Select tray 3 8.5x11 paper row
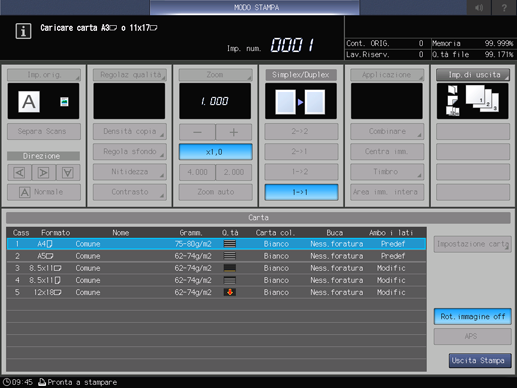Image resolution: width=517 pixels, height=388 pixels. [216, 268]
